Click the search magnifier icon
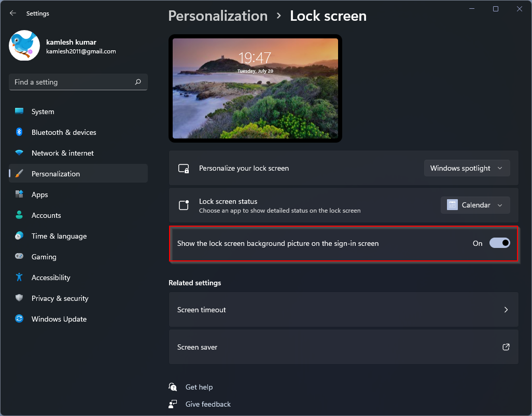 click(138, 82)
